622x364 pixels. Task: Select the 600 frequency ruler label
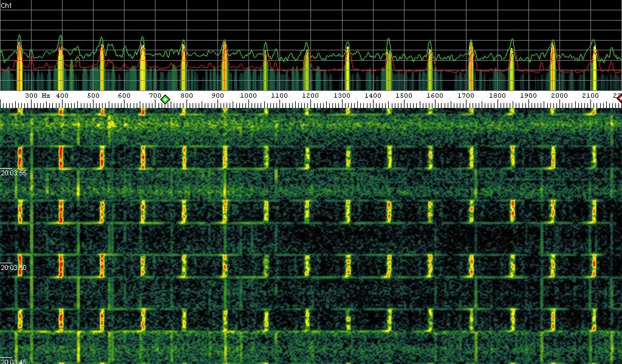click(x=124, y=95)
